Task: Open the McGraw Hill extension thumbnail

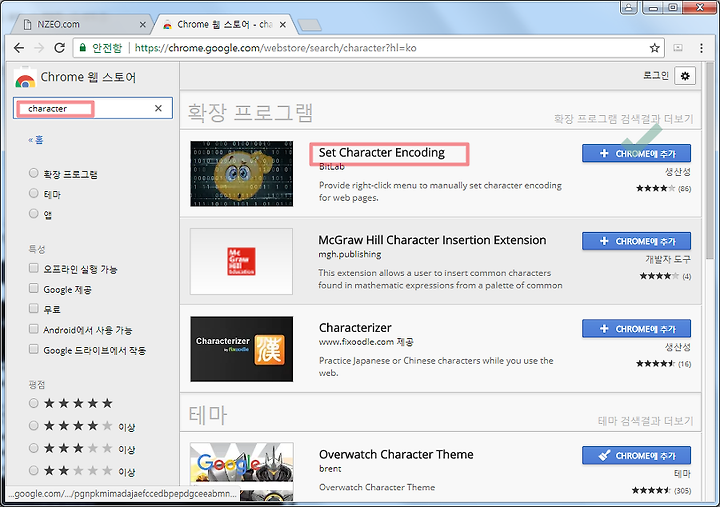Action: pyautogui.click(x=242, y=261)
